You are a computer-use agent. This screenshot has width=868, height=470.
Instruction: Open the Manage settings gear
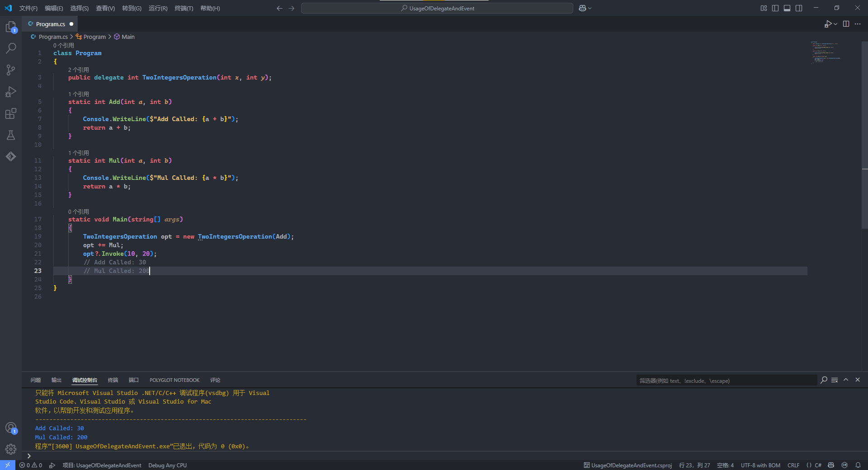11,449
